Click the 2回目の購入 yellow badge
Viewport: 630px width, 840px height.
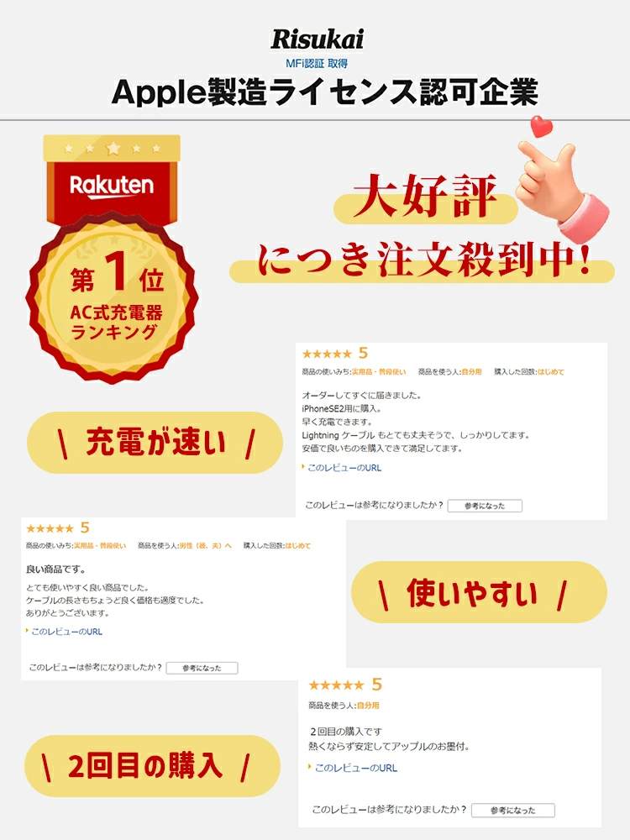point(153,765)
